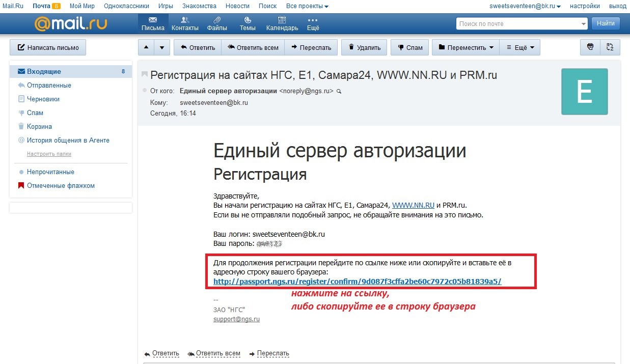Open Поиск in the top bar
Image resolution: width=630 pixels, height=364 pixels.
coord(268,6)
